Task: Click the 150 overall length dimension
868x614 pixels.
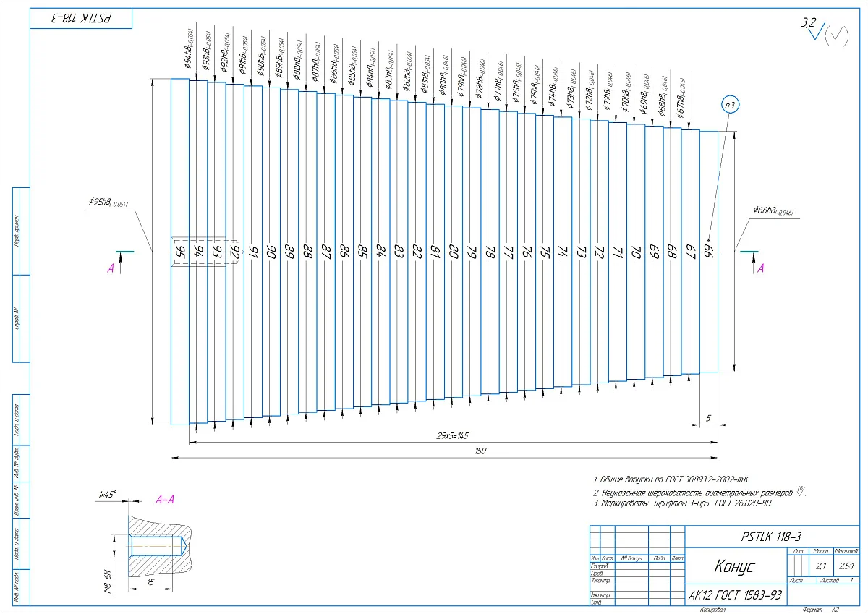Action: click(x=481, y=451)
